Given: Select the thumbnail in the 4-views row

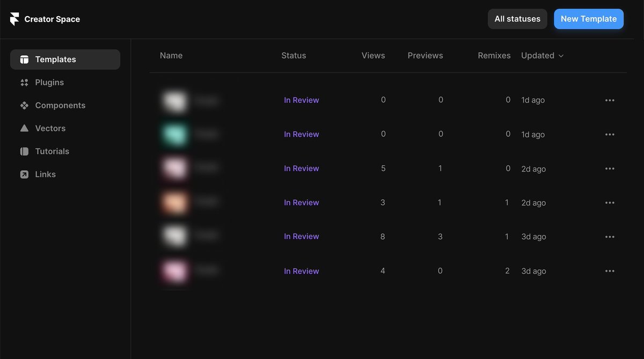Looking at the screenshot, I should tap(175, 271).
